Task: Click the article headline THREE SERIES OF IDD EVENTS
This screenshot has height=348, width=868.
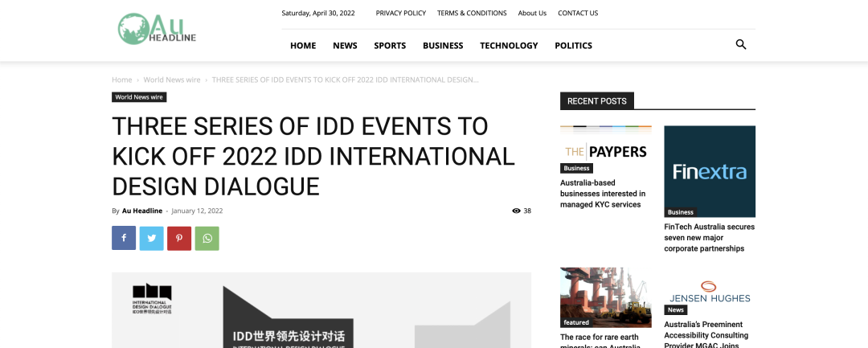Action: [313, 157]
